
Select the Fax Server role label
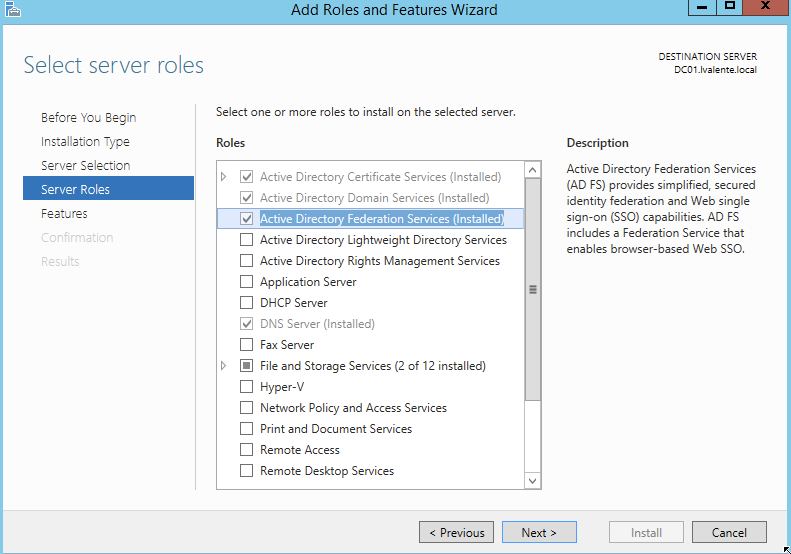(287, 345)
